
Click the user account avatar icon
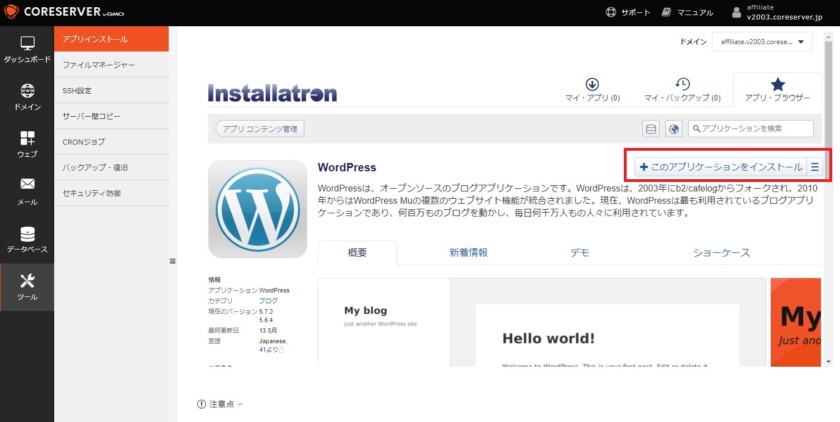coord(737,12)
